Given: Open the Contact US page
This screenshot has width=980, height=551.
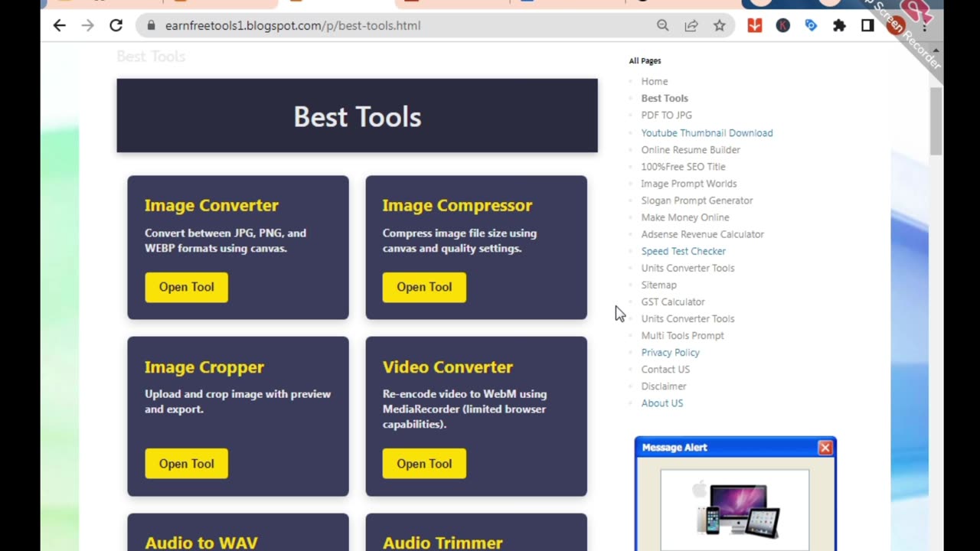Looking at the screenshot, I should point(665,370).
